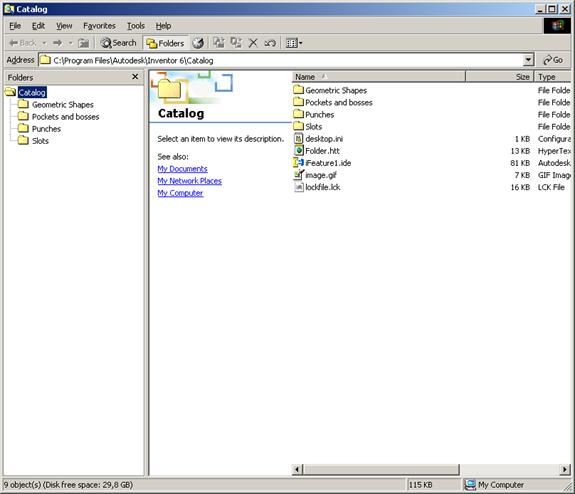The width and height of the screenshot is (575, 494).
Task: Select Geometric Shapes folder icon in file list
Action: pyautogui.click(x=299, y=90)
